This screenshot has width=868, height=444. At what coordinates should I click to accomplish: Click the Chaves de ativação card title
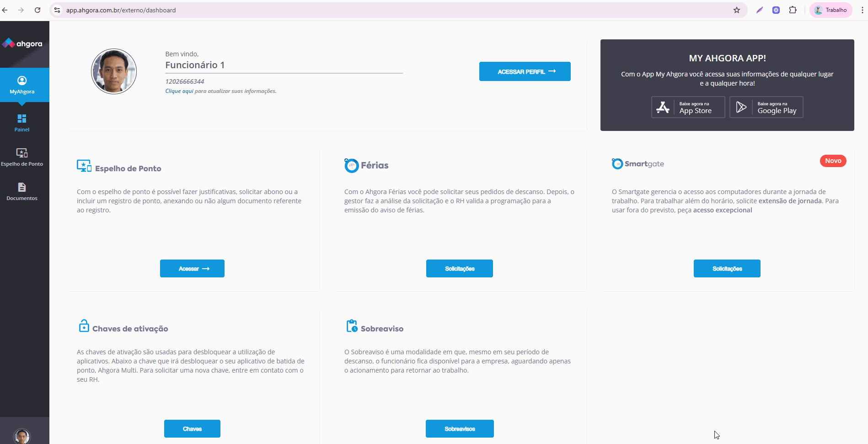130,329
